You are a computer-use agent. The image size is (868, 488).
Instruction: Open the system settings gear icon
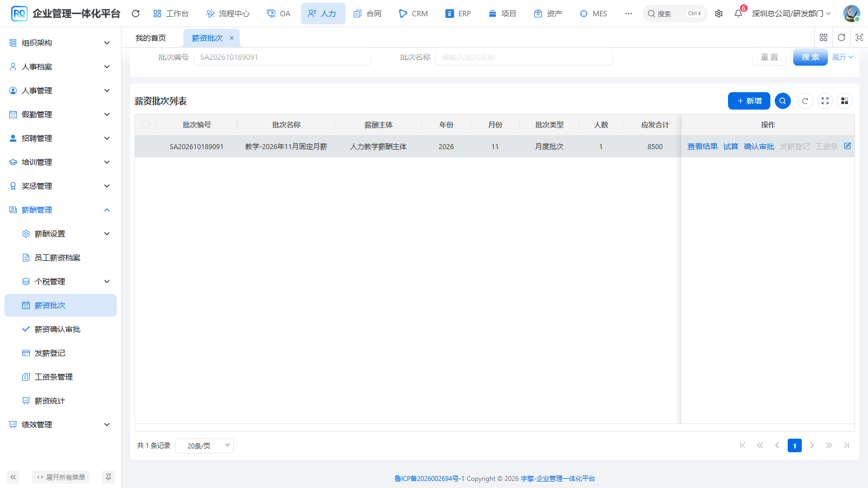(x=719, y=14)
